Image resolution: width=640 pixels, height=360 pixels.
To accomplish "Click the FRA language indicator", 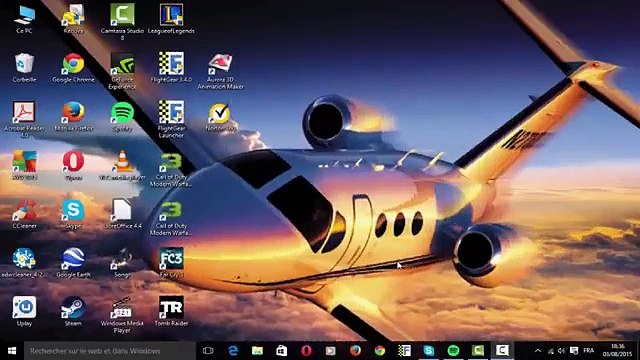I will point(589,351).
